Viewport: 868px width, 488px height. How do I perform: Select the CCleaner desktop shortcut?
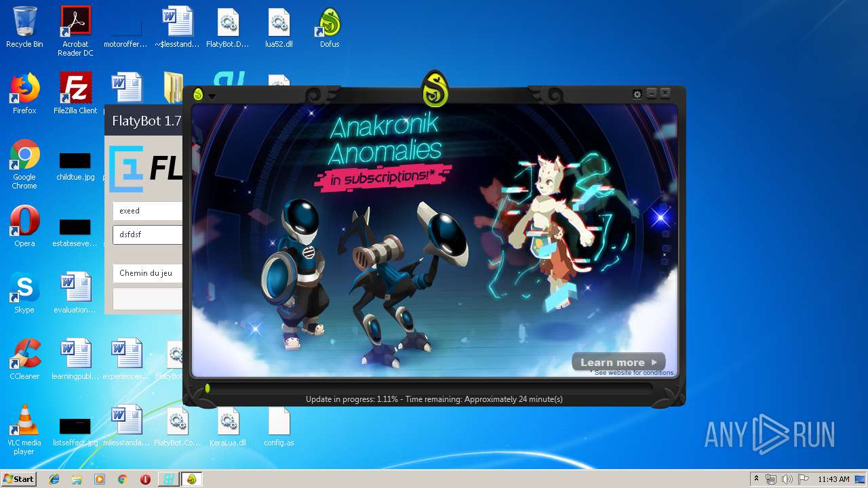[x=24, y=359]
